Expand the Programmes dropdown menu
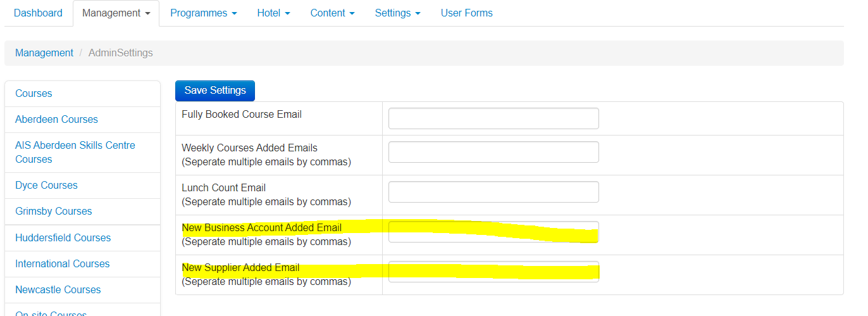The width and height of the screenshot is (868, 316). coord(203,13)
